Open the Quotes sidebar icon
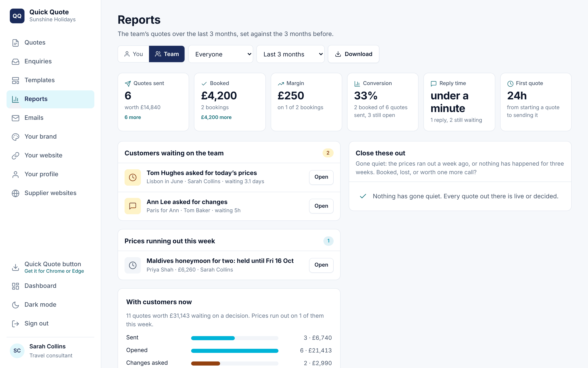 [16, 43]
